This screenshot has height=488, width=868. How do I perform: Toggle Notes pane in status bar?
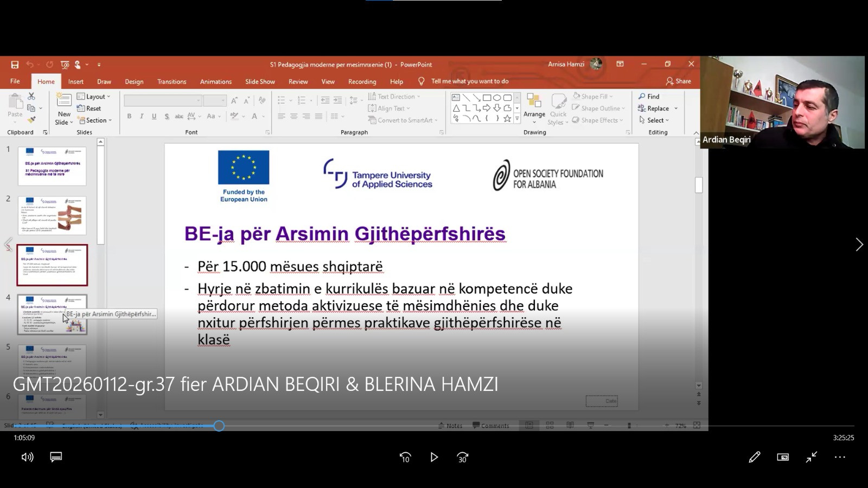450,426
